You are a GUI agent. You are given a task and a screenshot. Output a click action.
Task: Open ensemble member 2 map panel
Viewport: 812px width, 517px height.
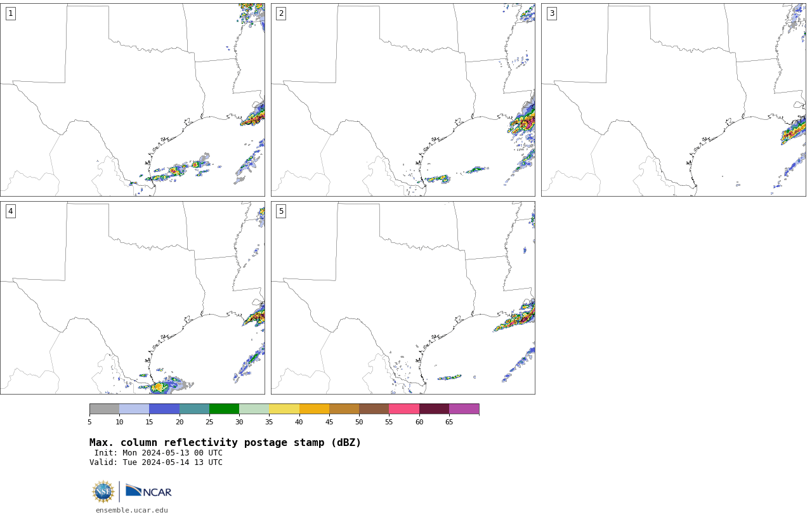pyautogui.click(x=403, y=100)
